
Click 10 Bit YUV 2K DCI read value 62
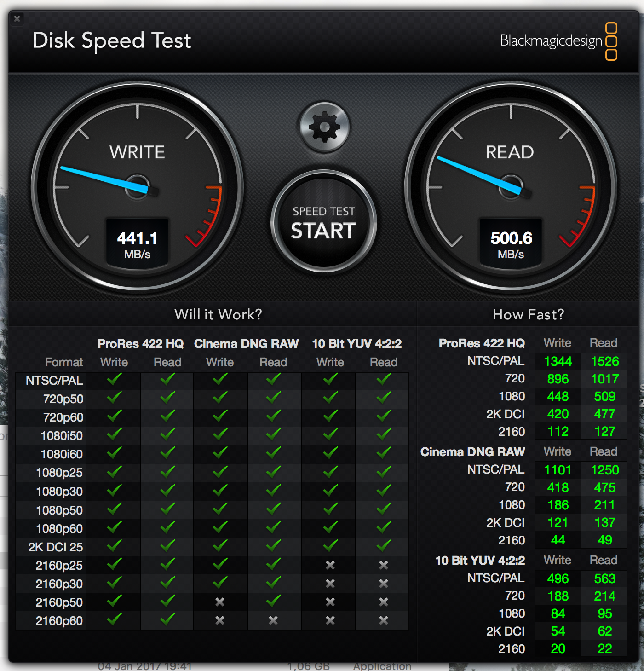click(x=605, y=631)
